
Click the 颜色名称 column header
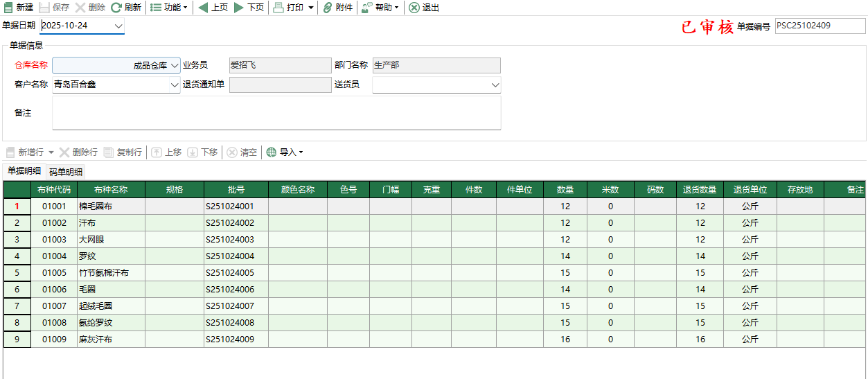pos(298,189)
